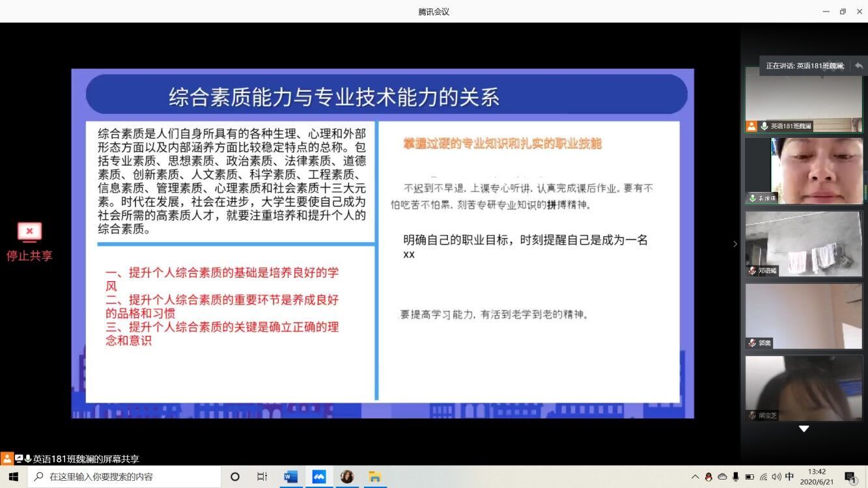The width and height of the screenshot is (868, 488).
Task: Click the orange user icon in sharing bar
Action: [7, 459]
